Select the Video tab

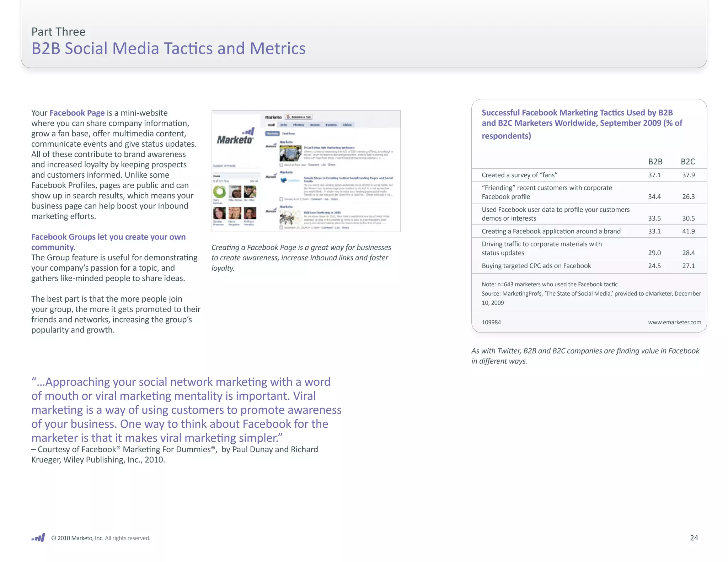pos(347,125)
